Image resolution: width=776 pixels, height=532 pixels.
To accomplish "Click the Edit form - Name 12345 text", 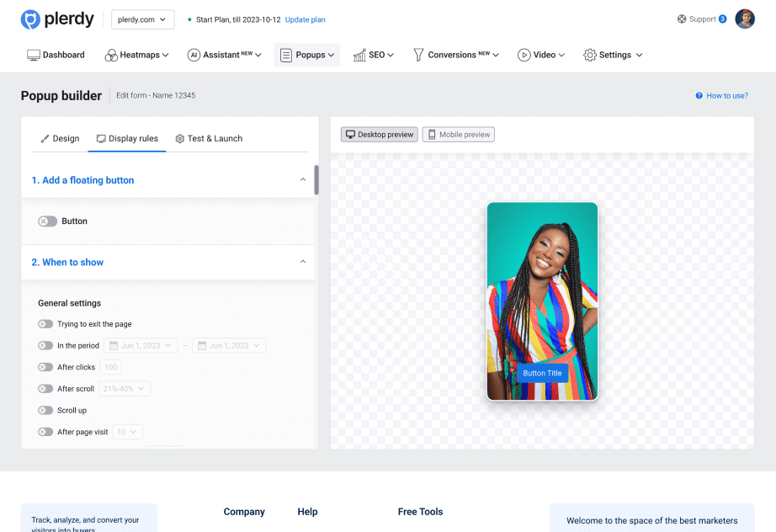I will pyautogui.click(x=156, y=95).
